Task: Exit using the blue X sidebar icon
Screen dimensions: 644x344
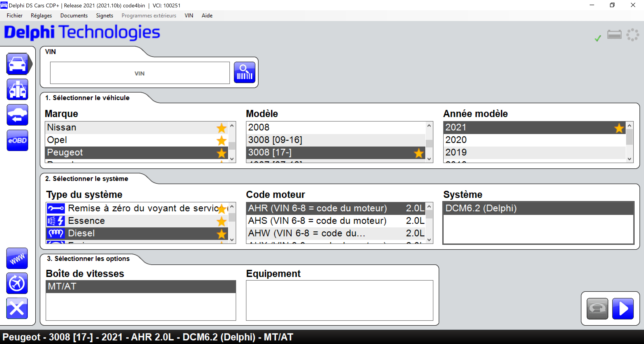Action: point(17,308)
